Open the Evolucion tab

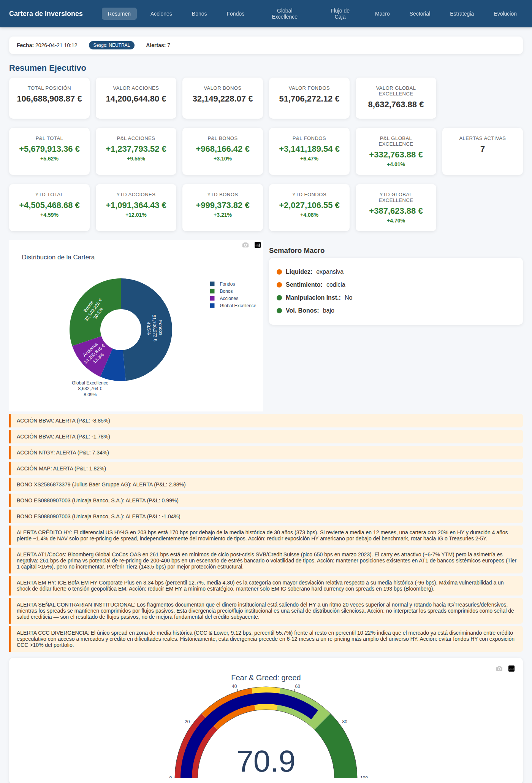505,14
